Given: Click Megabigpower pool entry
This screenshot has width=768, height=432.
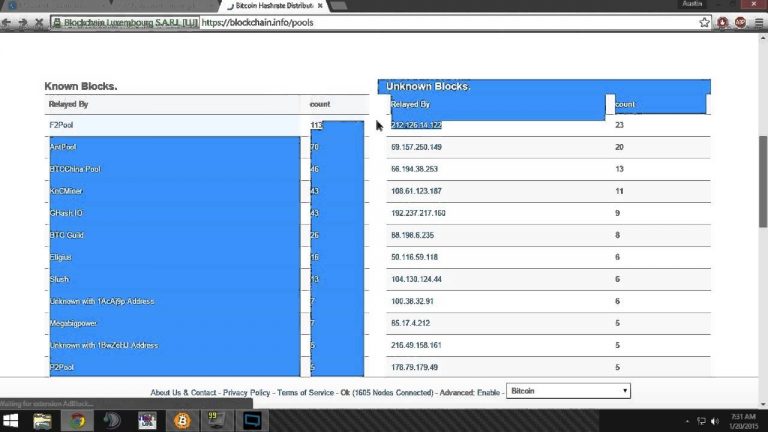Looking at the screenshot, I should [x=73, y=323].
